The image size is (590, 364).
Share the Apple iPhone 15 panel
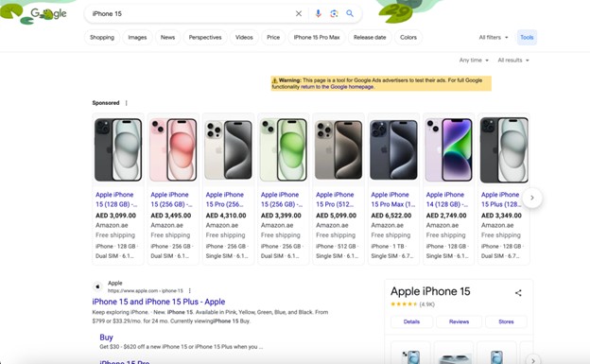click(518, 292)
